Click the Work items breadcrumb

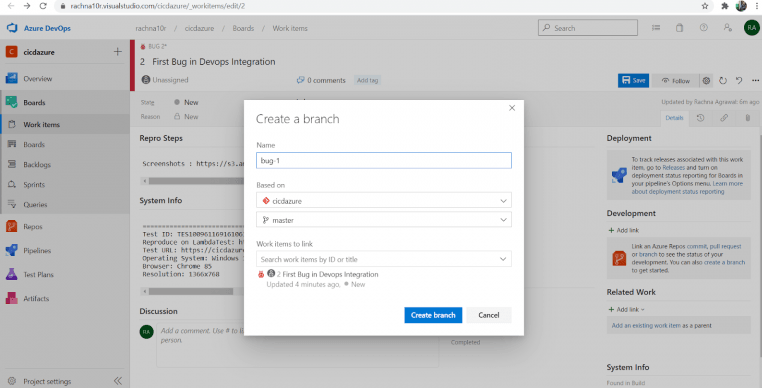click(x=290, y=28)
